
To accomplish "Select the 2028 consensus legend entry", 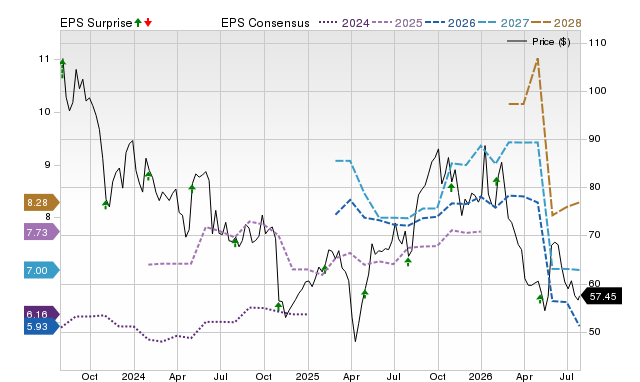I will (x=556, y=23).
